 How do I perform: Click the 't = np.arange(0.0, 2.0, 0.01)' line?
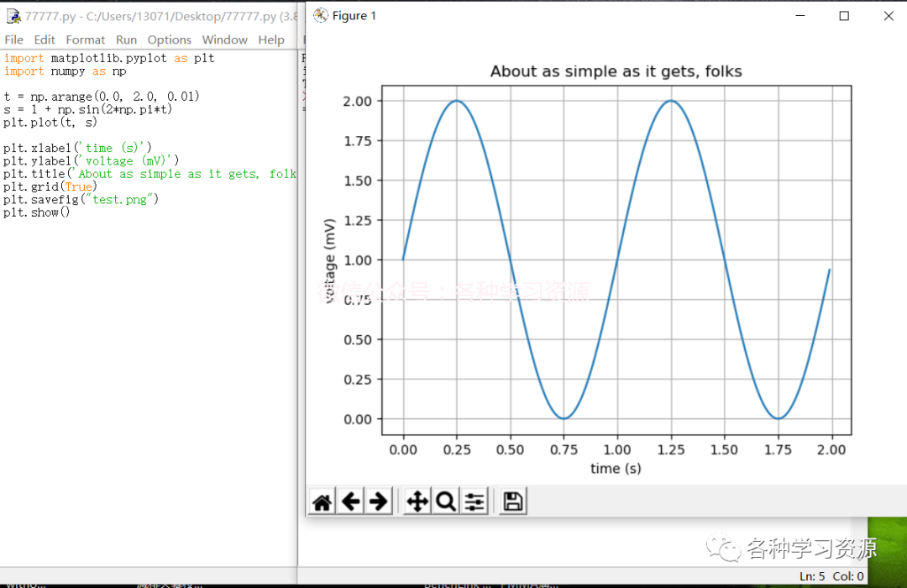pos(102,96)
